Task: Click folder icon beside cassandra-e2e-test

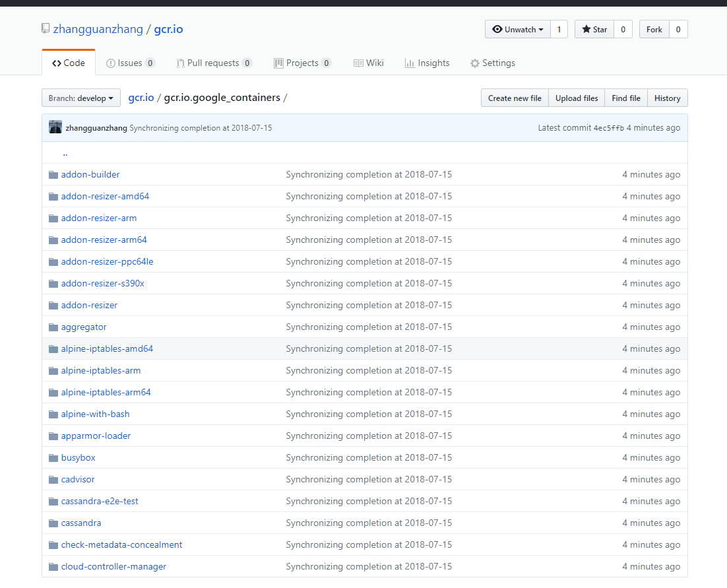Action: (x=53, y=502)
